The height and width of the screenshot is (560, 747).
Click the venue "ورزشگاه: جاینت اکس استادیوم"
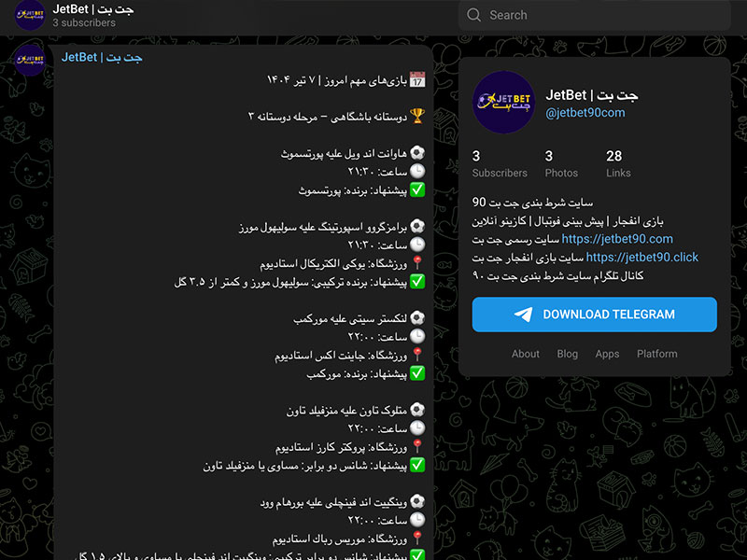click(341, 356)
